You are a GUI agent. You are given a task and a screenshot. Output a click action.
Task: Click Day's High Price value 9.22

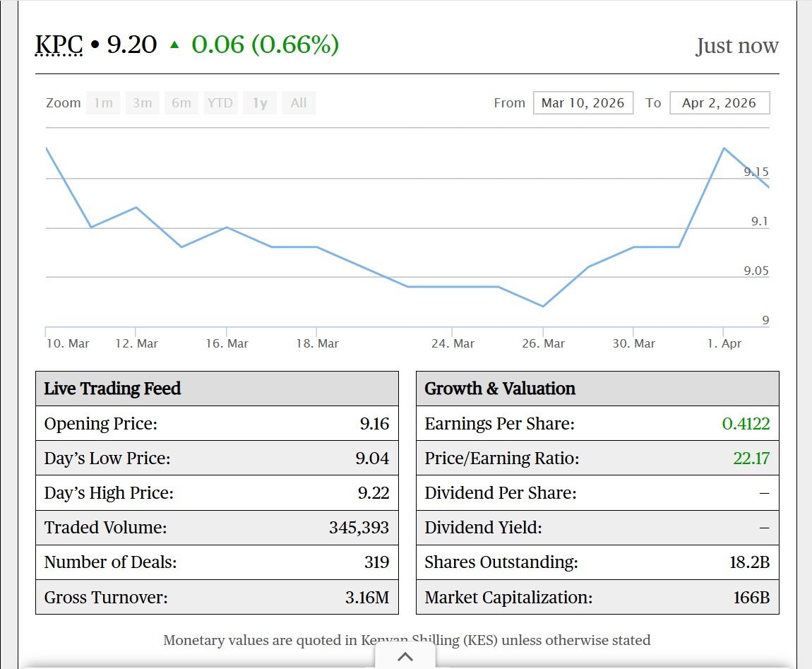(x=374, y=493)
